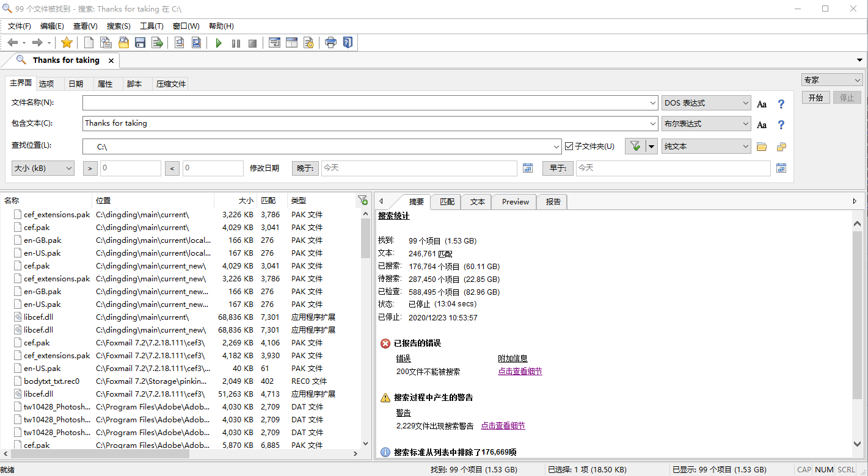868x476 pixels.
Task: Click 点击查看细节 link for 200 file errors
Action: 520,372
